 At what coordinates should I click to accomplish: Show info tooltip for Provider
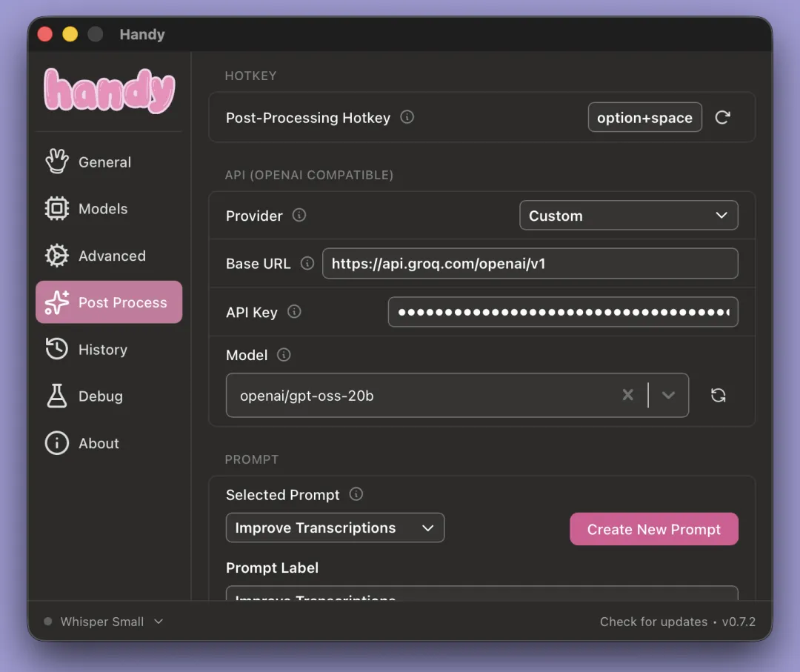pos(299,216)
